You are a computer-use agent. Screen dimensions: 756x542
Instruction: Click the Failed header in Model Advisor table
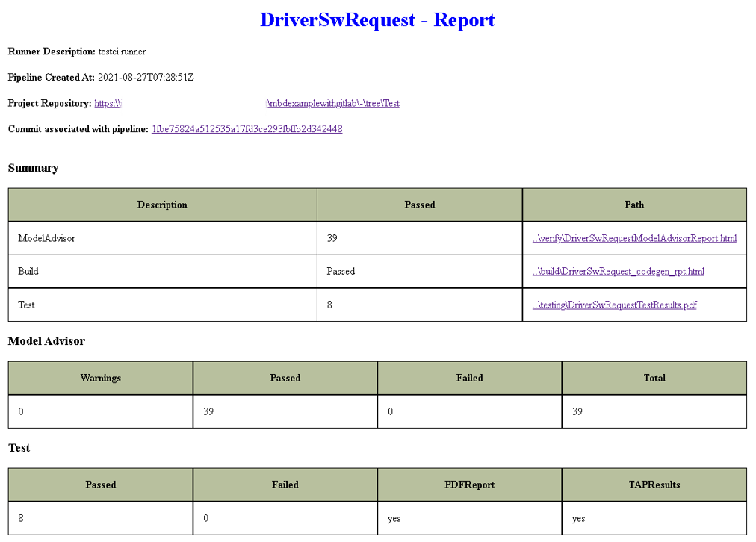pyautogui.click(x=469, y=378)
